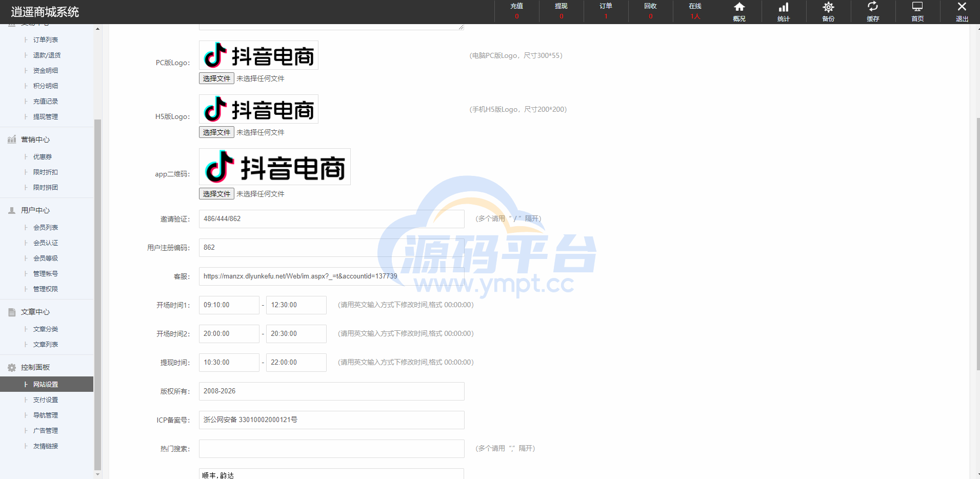
Task: Open 积分明细 in the sidebar
Action: point(47,86)
